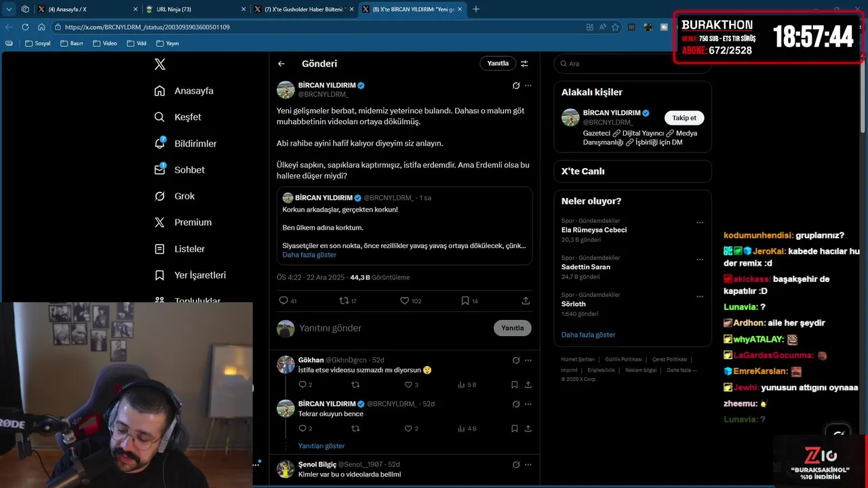Open view count analytics on Gökhan's reply
Image resolution: width=868 pixels, height=488 pixels.
467,385
